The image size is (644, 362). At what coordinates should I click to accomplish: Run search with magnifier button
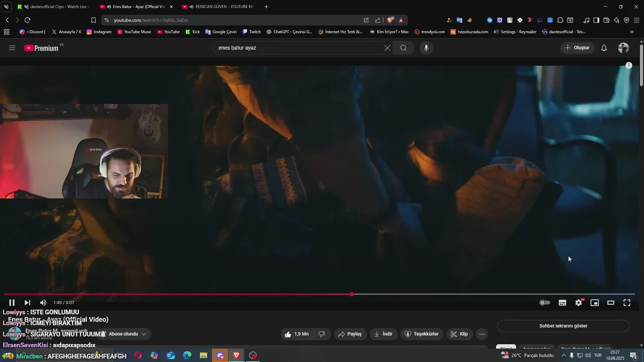click(404, 48)
